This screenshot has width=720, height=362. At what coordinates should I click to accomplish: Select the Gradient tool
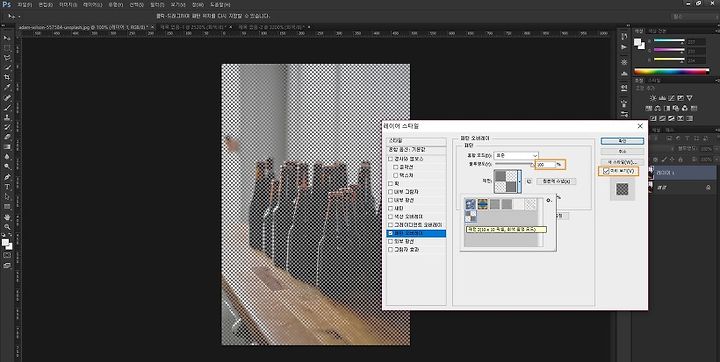point(7,147)
